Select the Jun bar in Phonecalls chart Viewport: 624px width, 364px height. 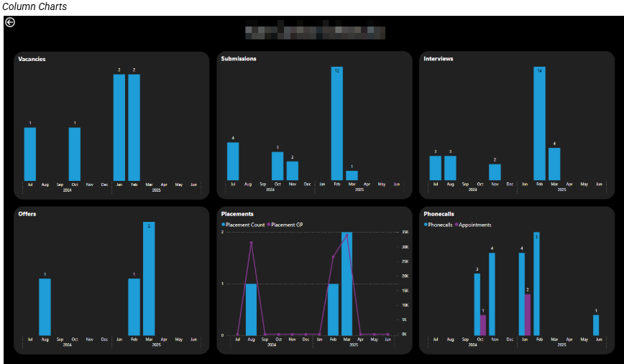coord(596,325)
